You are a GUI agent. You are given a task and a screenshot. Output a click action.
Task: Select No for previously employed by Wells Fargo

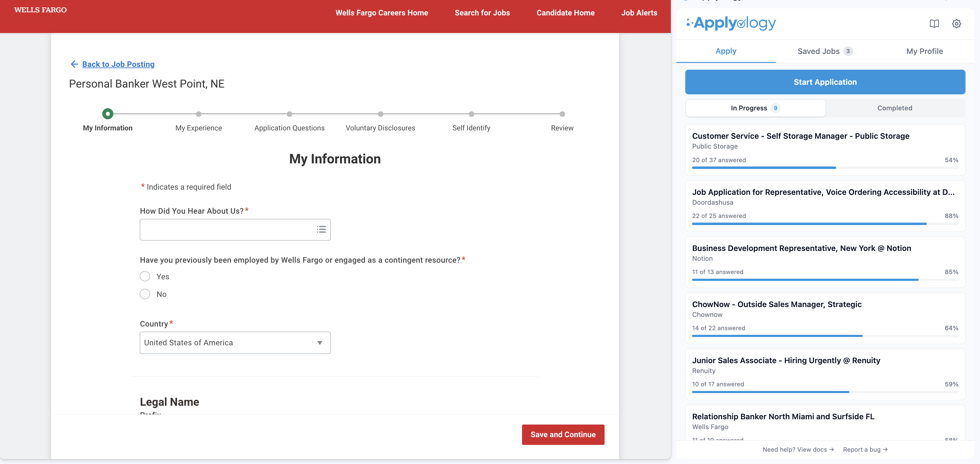tap(145, 294)
